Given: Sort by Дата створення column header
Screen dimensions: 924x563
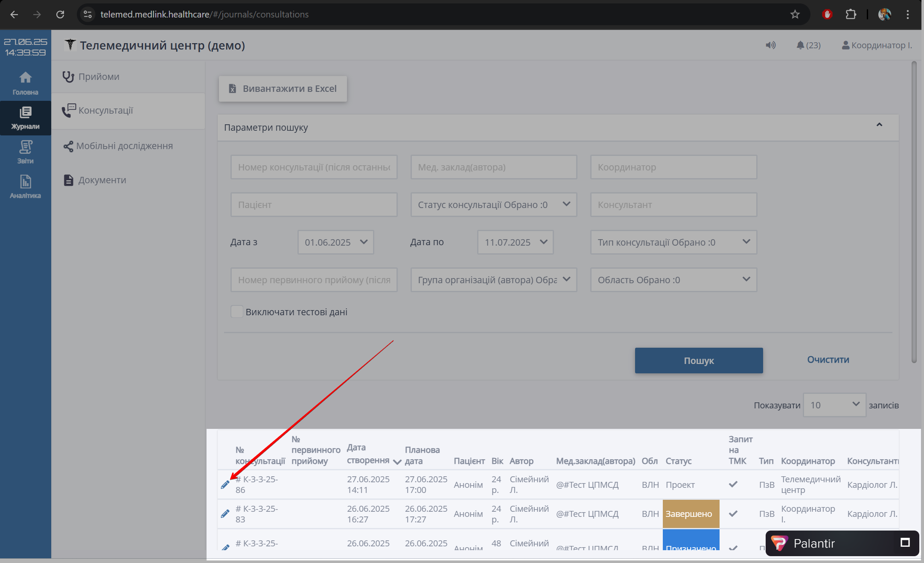Looking at the screenshot, I should point(368,455).
